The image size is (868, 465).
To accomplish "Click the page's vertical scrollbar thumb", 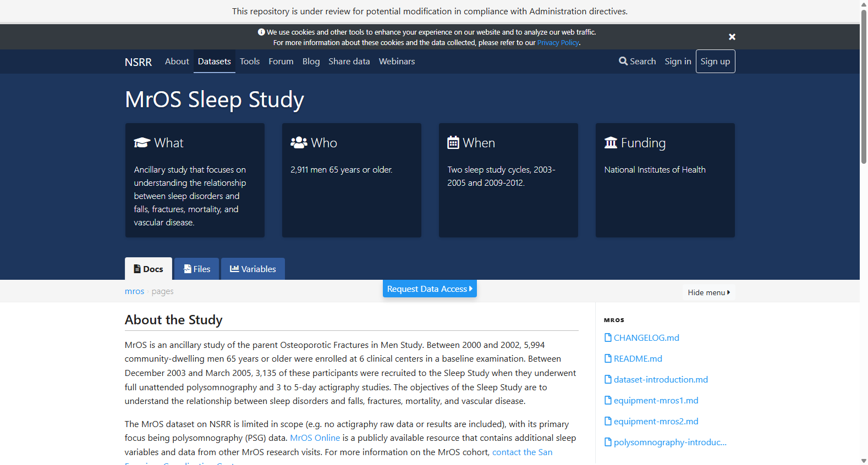I will (x=864, y=86).
